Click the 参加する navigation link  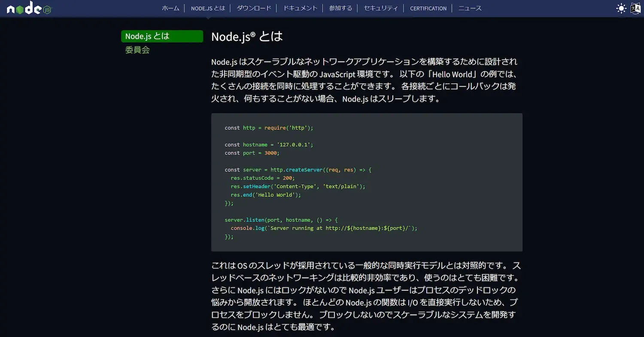click(x=340, y=8)
